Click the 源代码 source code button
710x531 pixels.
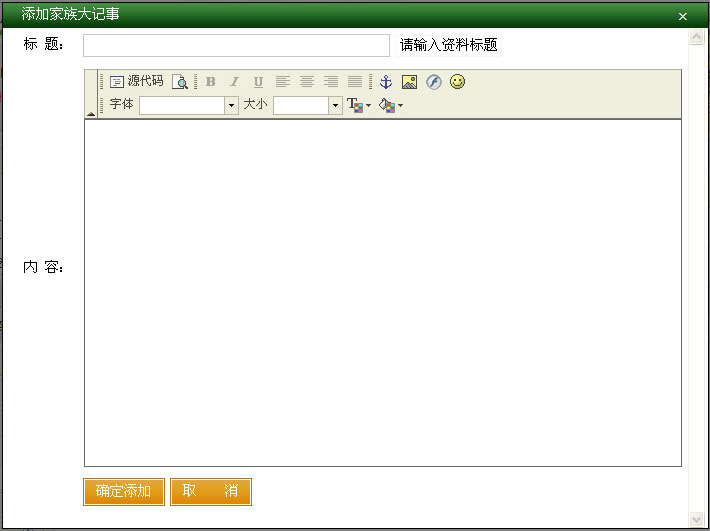[136, 82]
